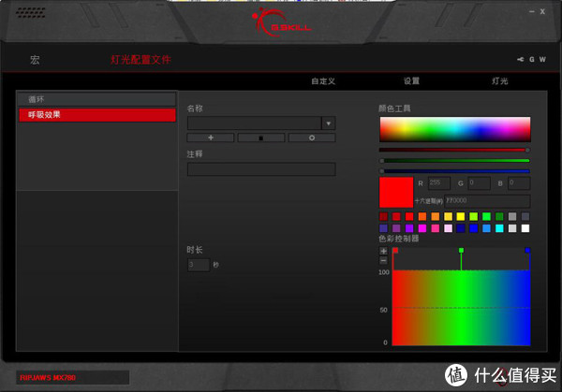Click the G icon in the header

pos(532,60)
